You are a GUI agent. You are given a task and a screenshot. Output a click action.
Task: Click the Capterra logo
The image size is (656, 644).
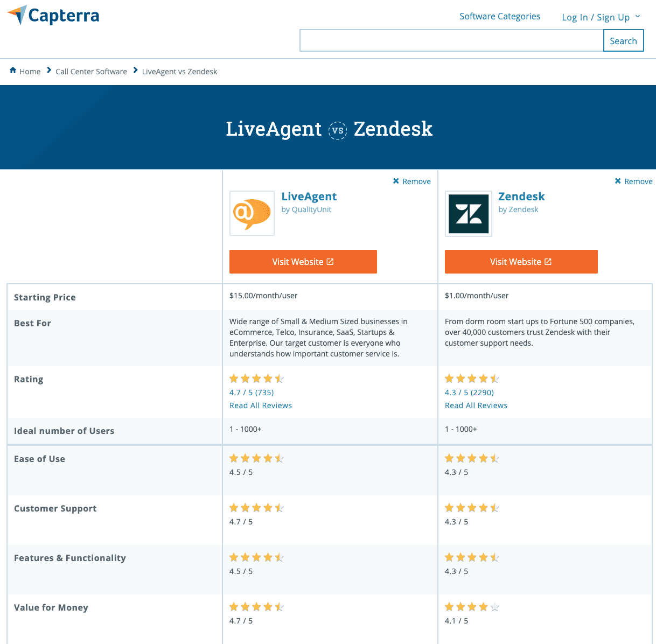(x=52, y=15)
